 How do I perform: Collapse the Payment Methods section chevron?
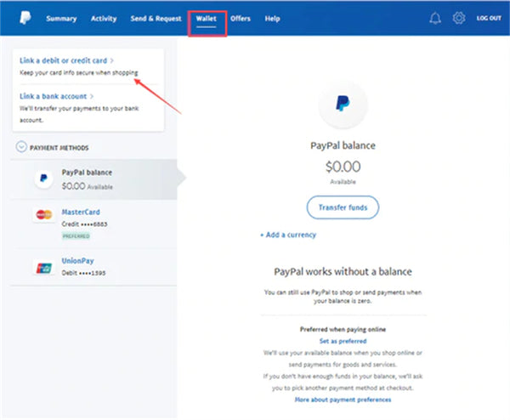[20, 147]
